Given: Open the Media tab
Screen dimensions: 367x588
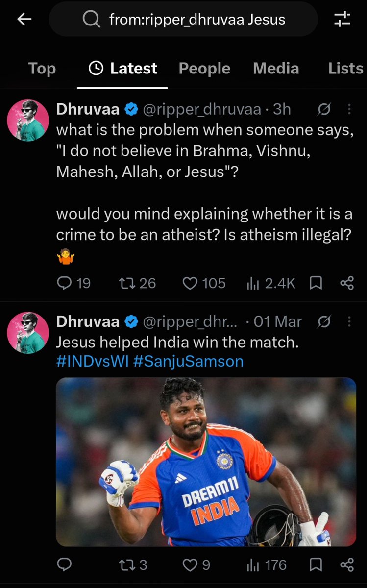Looking at the screenshot, I should [x=276, y=69].
